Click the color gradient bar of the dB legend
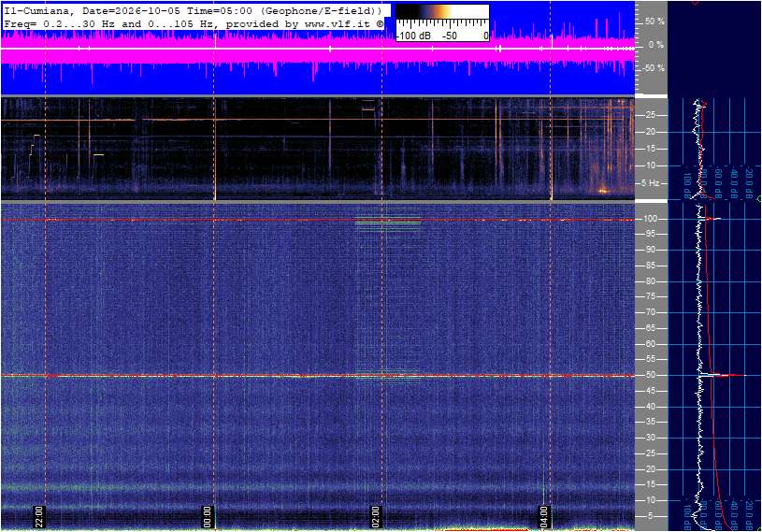This screenshot has width=762, height=532. [442, 11]
